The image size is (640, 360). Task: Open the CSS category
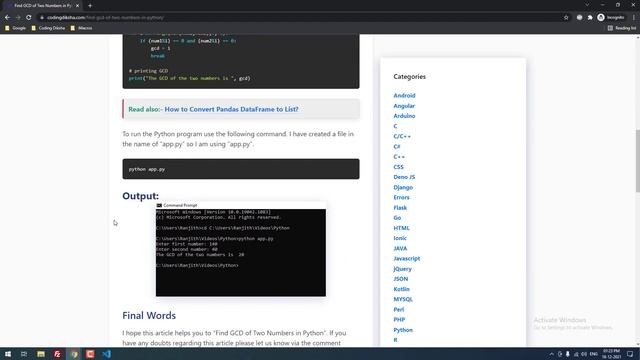tap(398, 167)
